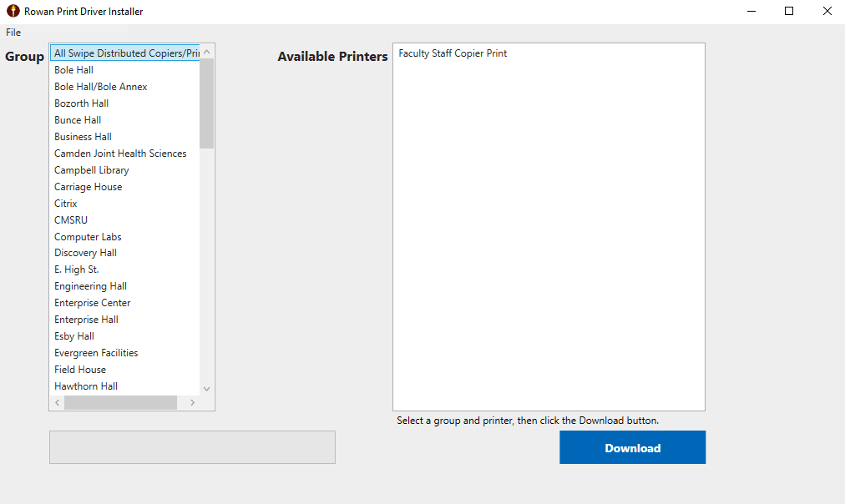Select Campbell Library group
The height and width of the screenshot is (504, 845).
point(91,170)
